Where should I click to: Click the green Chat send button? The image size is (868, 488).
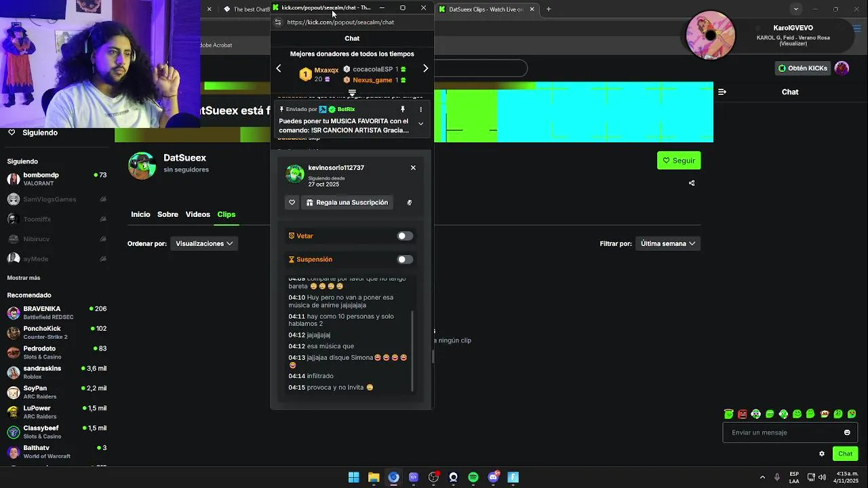(845, 454)
